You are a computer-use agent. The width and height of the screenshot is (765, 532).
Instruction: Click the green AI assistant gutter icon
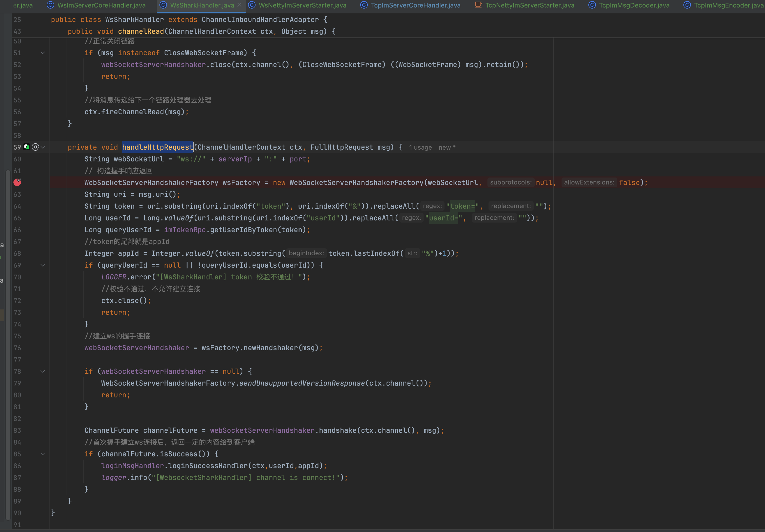coord(27,147)
